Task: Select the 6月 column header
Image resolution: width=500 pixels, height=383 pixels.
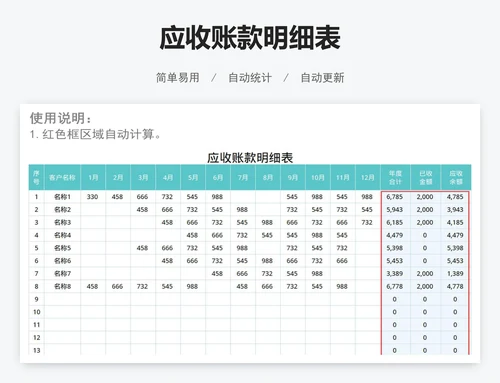Action: pos(218,177)
